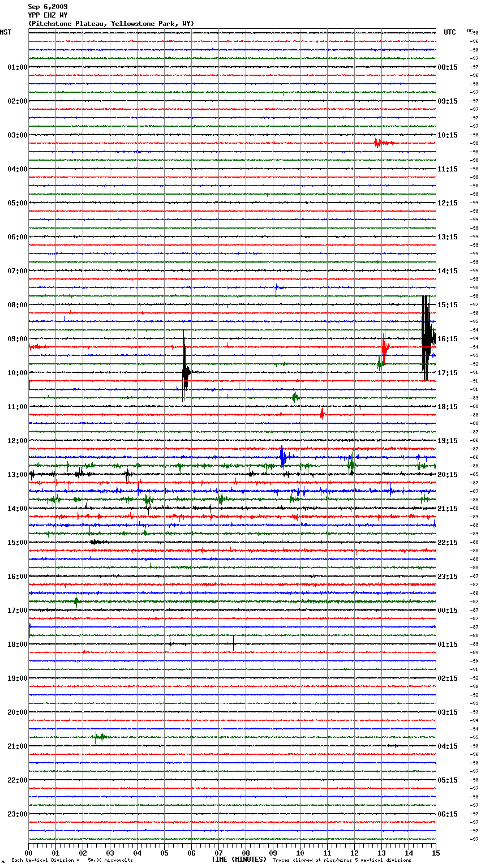This screenshot has height=868, width=481.
Task: Click the red spike near minute 11 at 11:15
Action: [x=322, y=414]
